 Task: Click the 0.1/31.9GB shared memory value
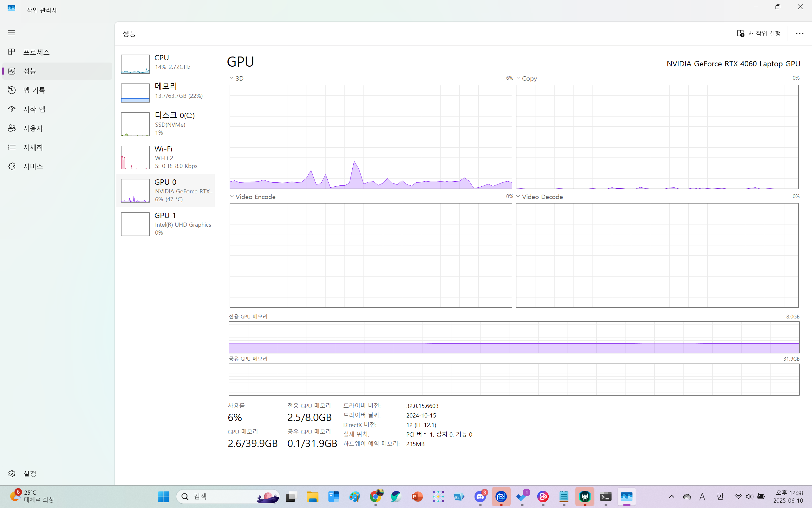tap(312, 444)
